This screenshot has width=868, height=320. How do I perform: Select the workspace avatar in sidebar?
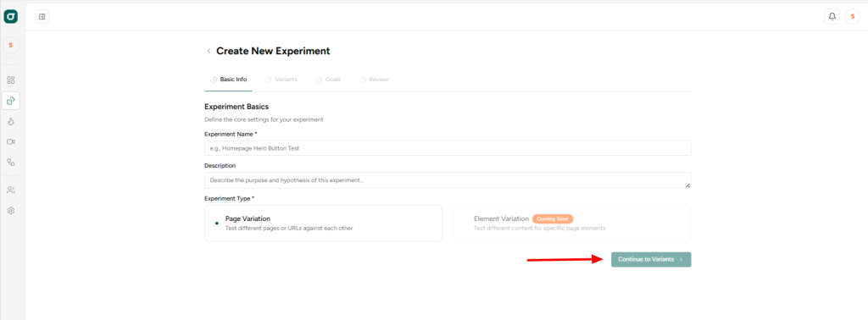point(10,46)
